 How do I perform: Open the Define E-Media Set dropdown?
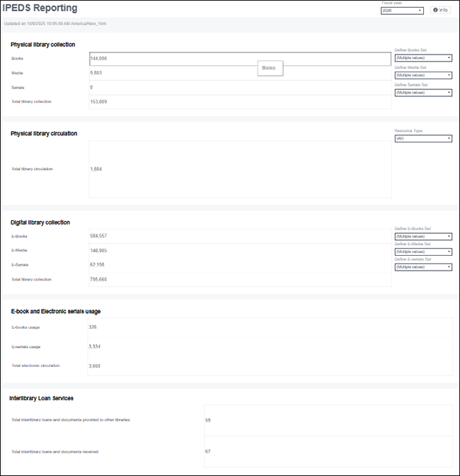coord(423,251)
